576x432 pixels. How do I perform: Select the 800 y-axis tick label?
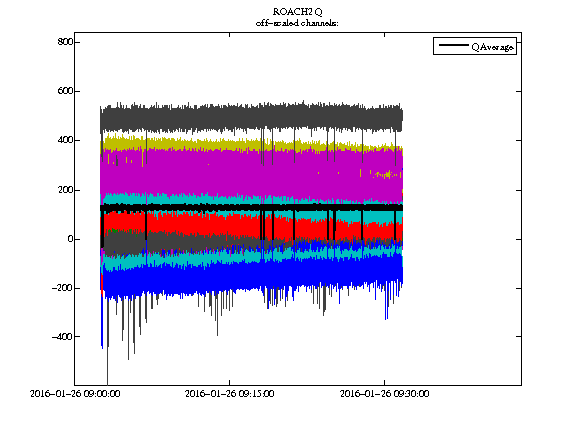(65, 42)
